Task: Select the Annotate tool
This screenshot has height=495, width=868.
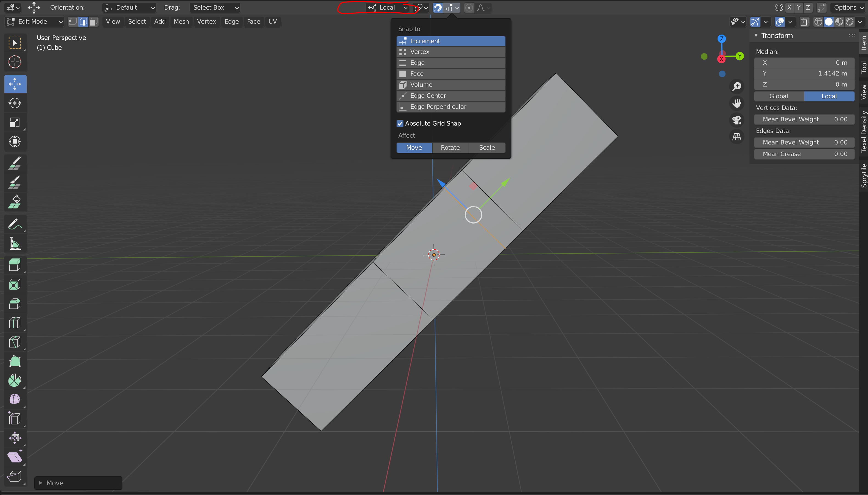Action: 15,224
